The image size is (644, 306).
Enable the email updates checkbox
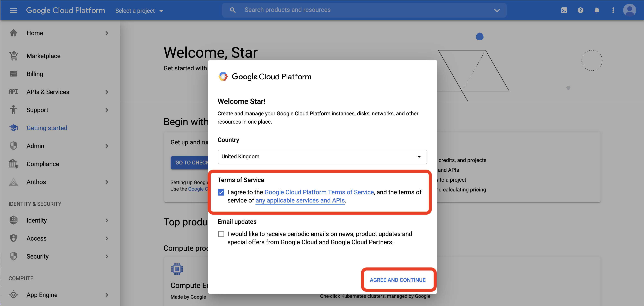[x=221, y=234]
